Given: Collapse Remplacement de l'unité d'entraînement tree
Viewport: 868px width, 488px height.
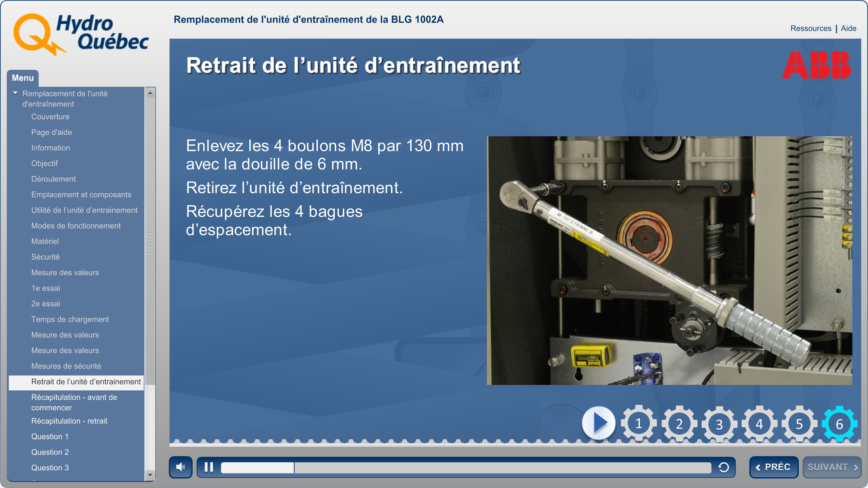Looking at the screenshot, I should point(15,93).
